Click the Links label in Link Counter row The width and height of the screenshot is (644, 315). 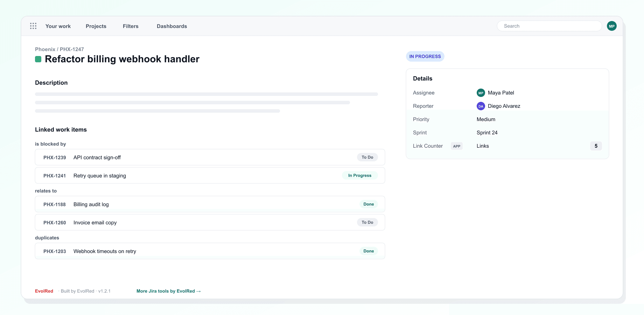(x=483, y=146)
